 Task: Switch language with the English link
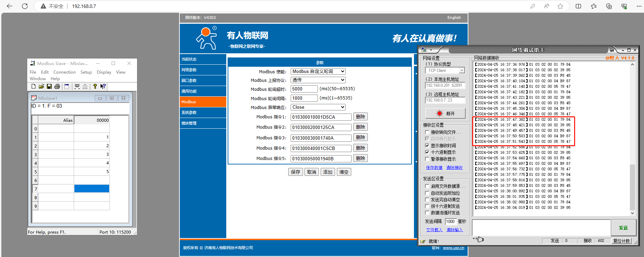454,18
